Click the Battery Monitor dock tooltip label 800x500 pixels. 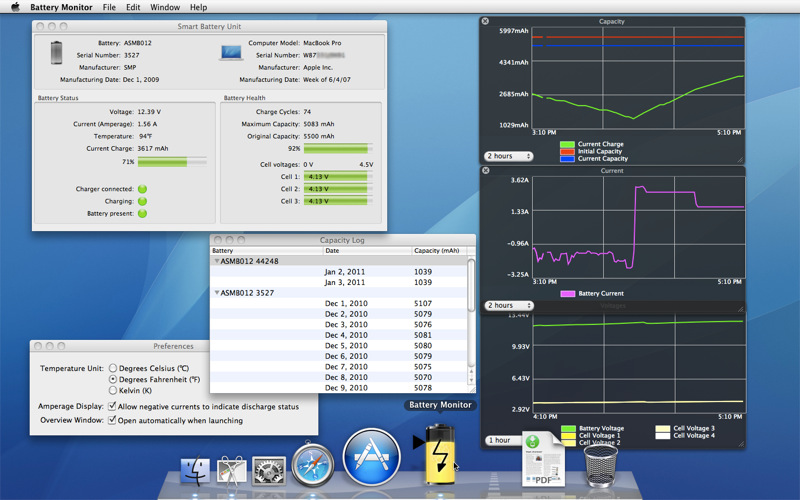tap(440, 405)
